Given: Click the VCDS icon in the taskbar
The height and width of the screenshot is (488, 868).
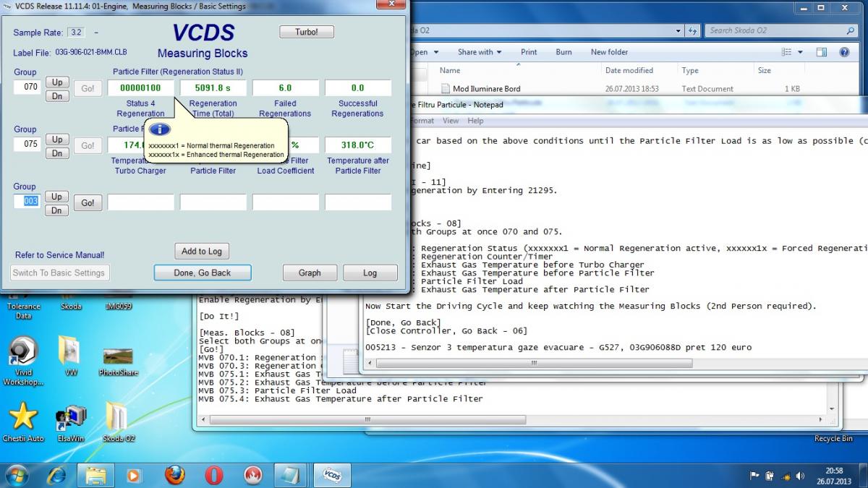Looking at the screenshot, I should pyautogui.click(x=331, y=475).
